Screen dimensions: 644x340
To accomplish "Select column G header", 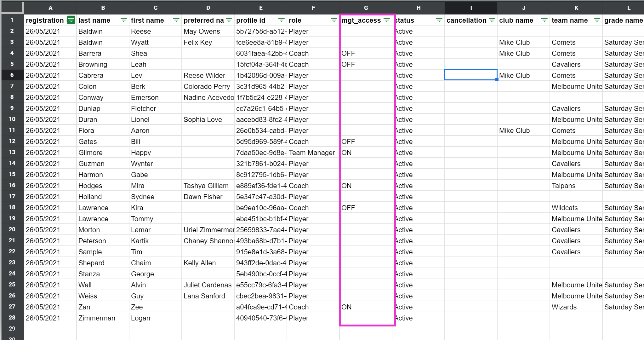I will click(x=366, y=8).
